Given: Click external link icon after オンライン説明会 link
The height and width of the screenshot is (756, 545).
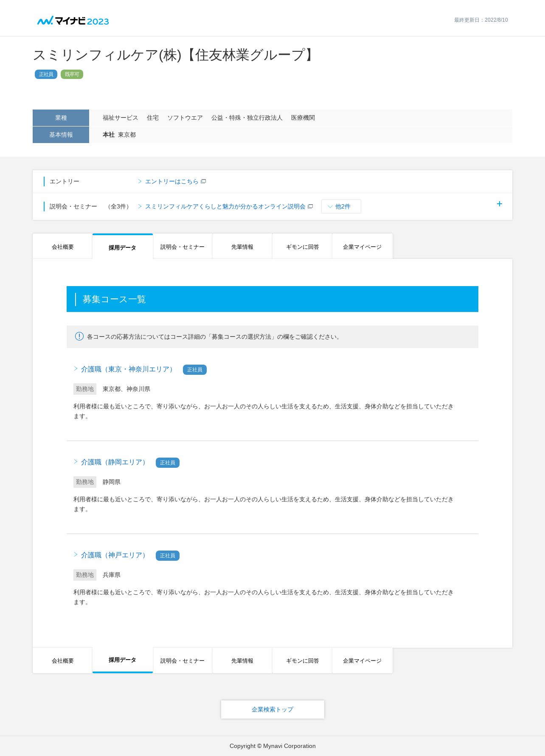Looking at the screenshot, I should (310, 206).
